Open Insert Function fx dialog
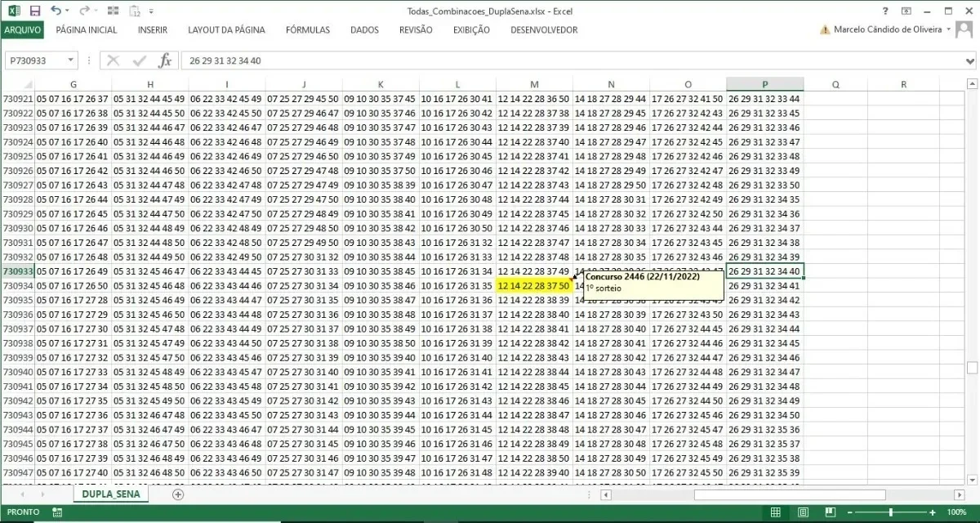 point(164,60)
